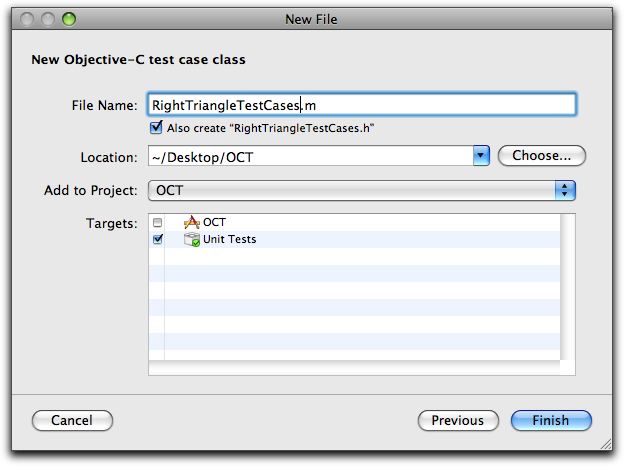Select the Unit Tests row in Targets

(x=354, y=239)
